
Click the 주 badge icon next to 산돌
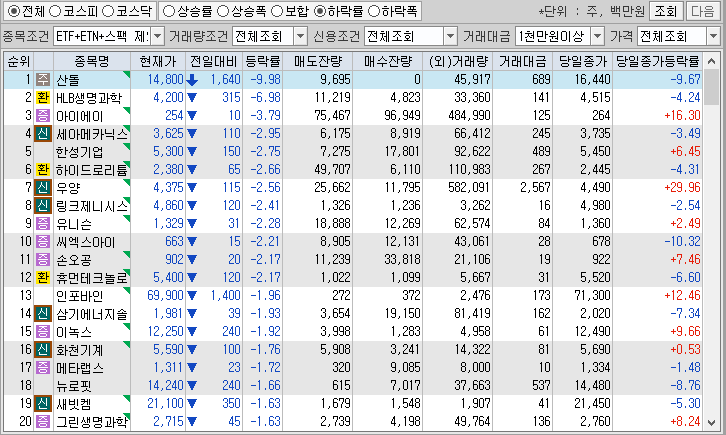point(43,80)
